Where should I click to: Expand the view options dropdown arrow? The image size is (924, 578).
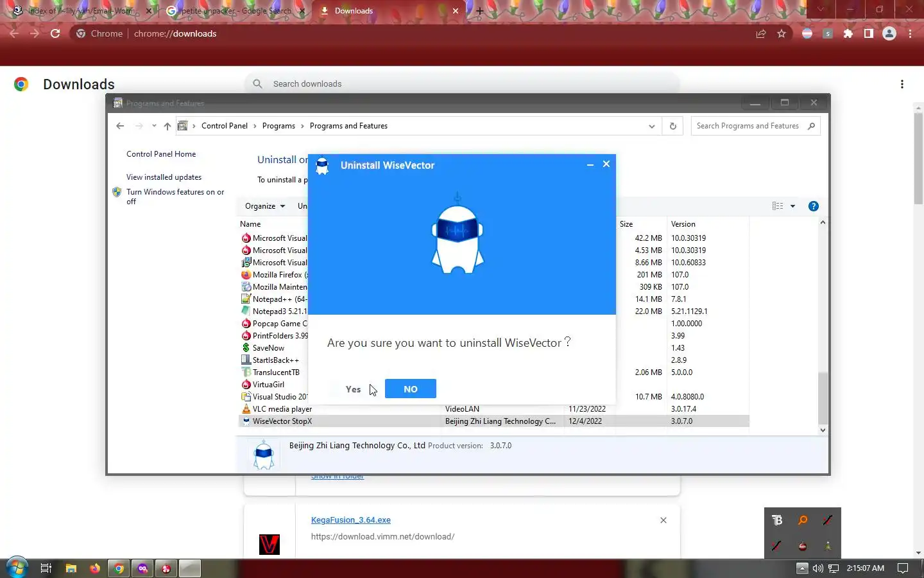coord(792,206)
